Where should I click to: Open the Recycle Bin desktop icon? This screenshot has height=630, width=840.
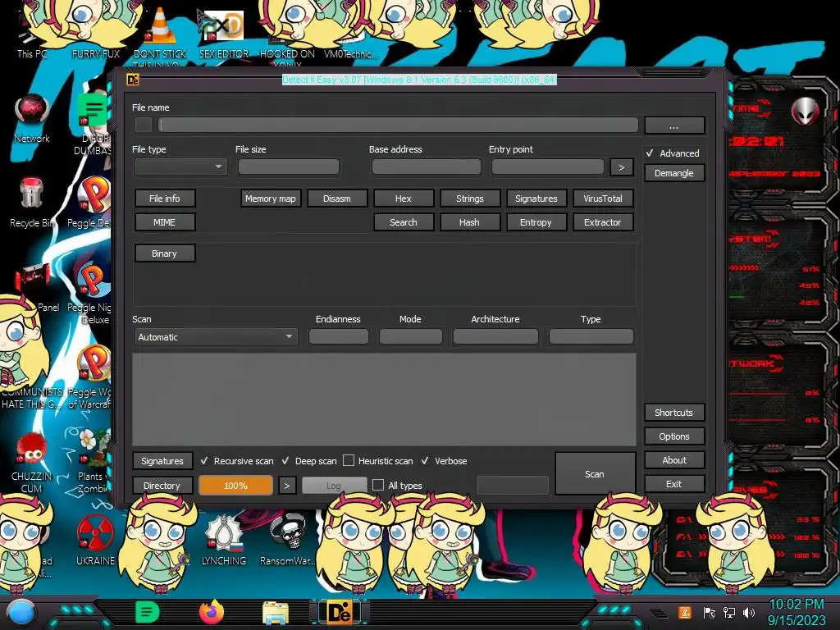click(x=32, y=203)
